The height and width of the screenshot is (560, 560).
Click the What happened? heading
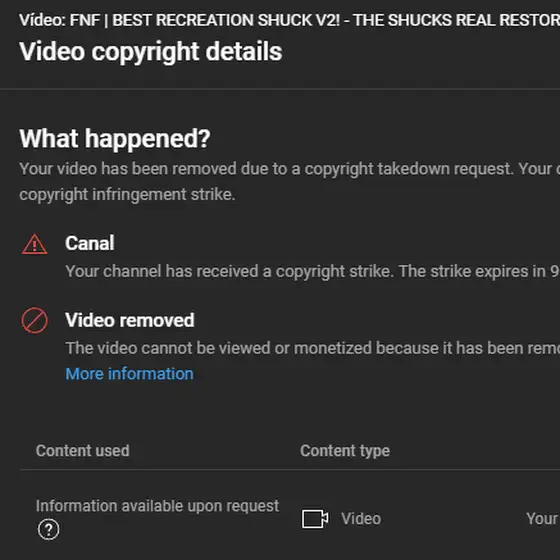tap(115, 139)
